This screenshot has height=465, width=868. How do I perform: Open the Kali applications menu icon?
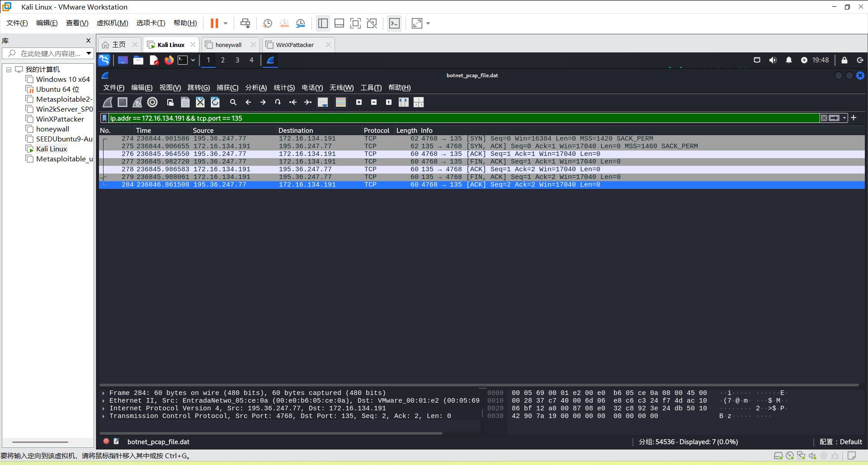coord(104,60)
